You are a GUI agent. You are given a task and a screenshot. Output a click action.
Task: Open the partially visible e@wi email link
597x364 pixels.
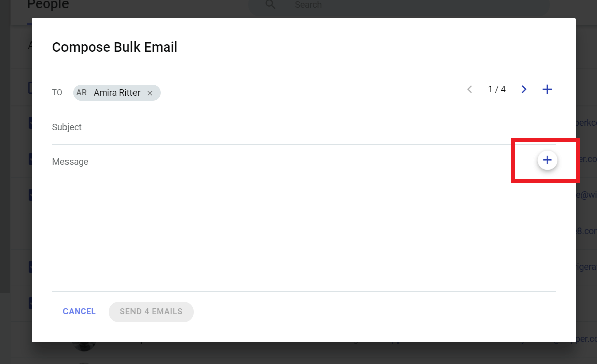coord(586,195)
